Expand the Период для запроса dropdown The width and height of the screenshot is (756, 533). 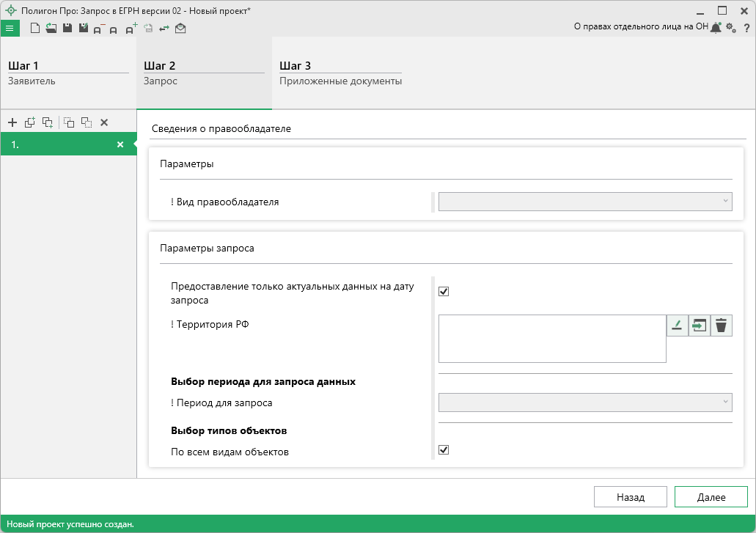pyautogui.click(x=585, y=402)
